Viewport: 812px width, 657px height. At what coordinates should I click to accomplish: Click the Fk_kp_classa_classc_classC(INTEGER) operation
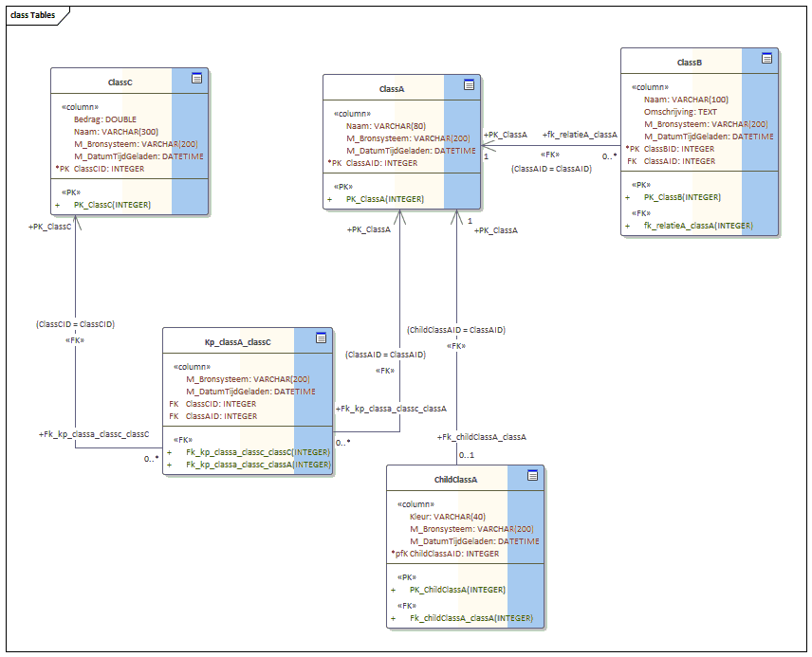(x=257, y=452)
